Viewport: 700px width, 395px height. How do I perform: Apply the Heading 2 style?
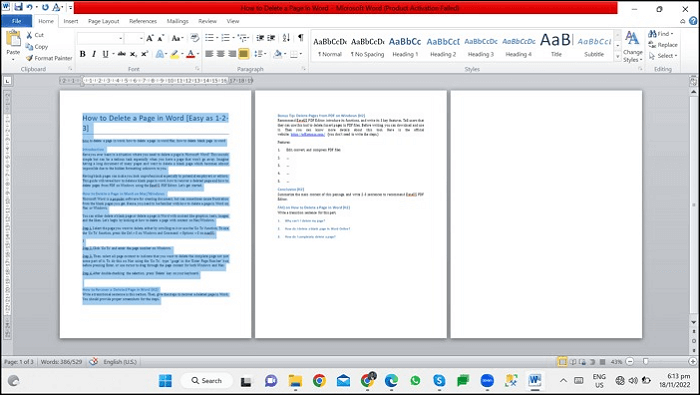(x=443, y=46)
